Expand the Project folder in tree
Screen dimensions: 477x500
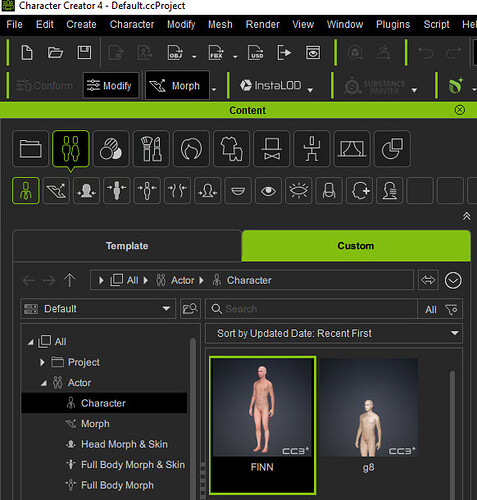(42, 362)
